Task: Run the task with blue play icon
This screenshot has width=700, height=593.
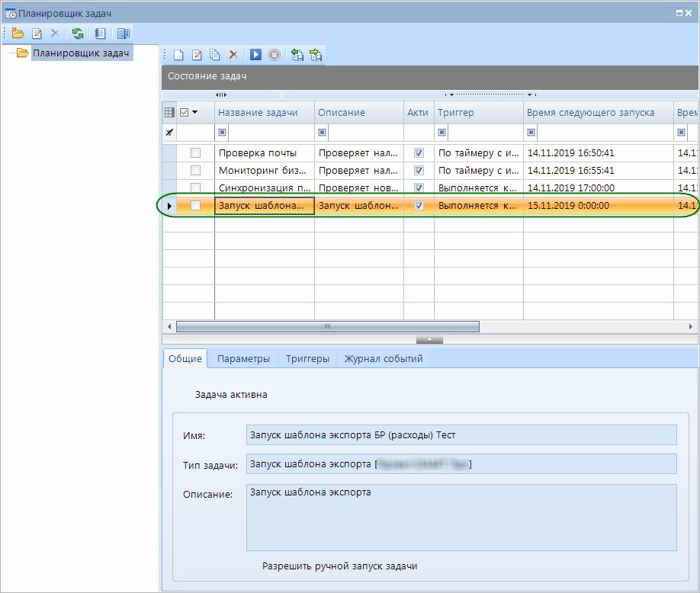Action: pos(256,55)
